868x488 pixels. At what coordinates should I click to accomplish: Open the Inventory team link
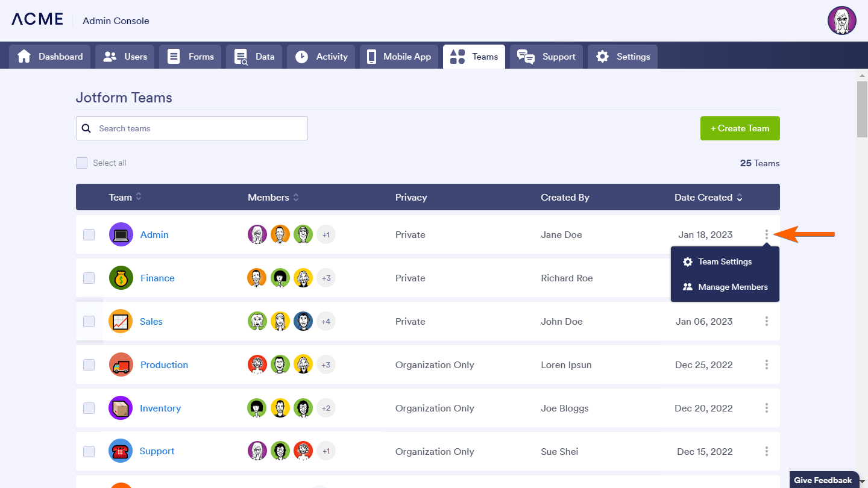(160, 408)
